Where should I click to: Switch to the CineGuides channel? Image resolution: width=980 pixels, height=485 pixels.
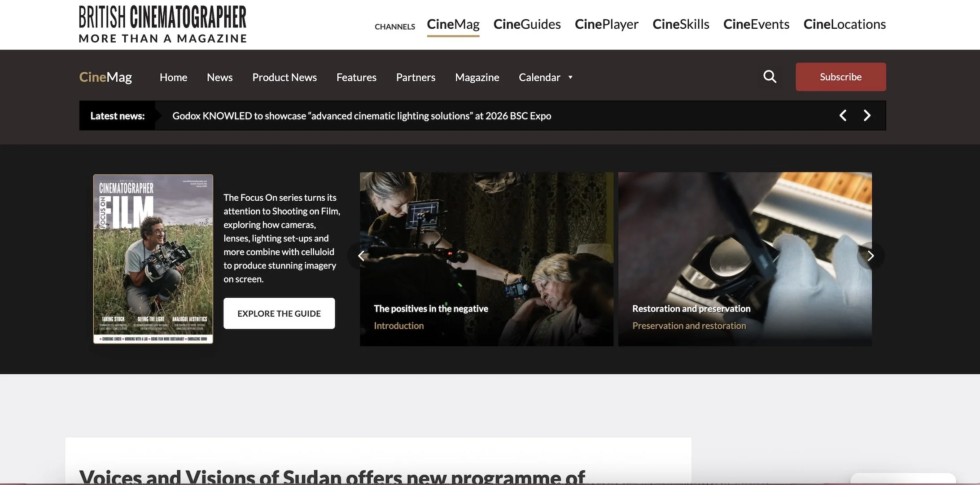(527, 24)
